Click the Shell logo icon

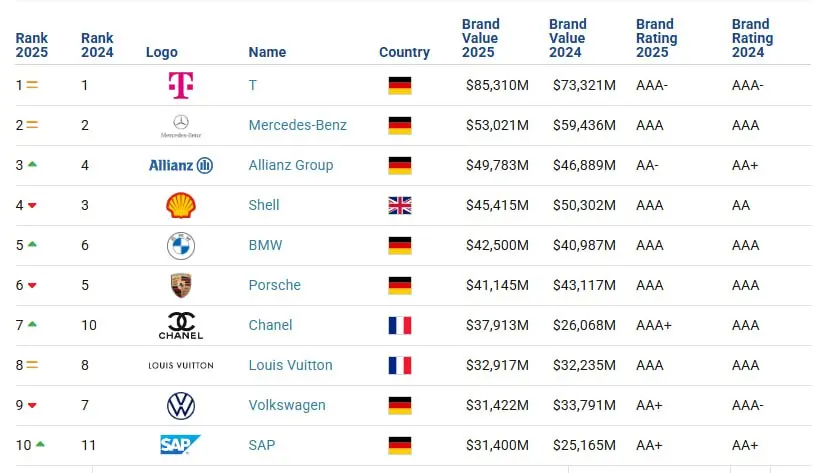pyautogui.click(x=180, y=205)
